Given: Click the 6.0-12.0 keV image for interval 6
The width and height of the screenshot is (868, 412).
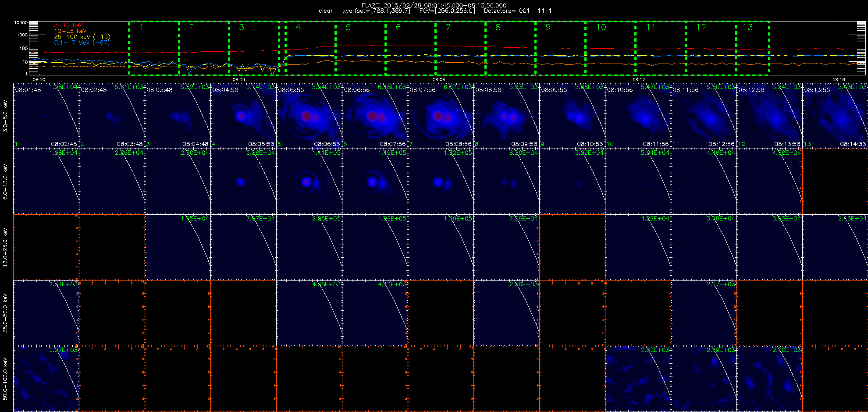Looking at the screenshot, I should click(375, 181).
